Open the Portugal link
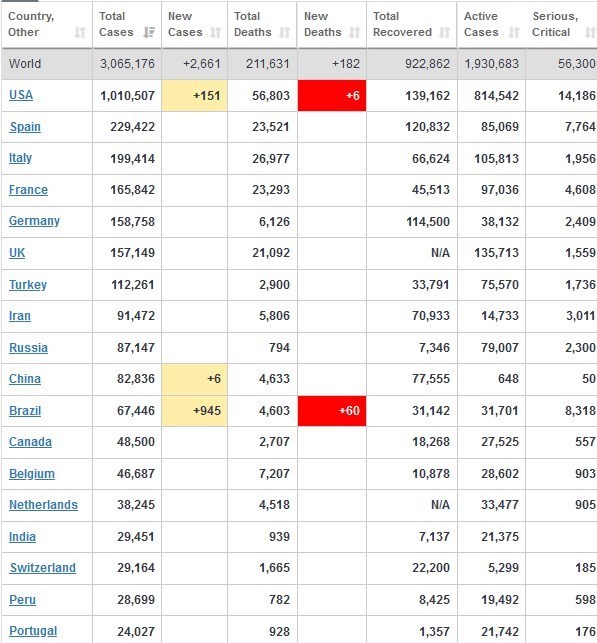Image resolution: width=597 pixels, height=643 pixels. coord(33,631)
